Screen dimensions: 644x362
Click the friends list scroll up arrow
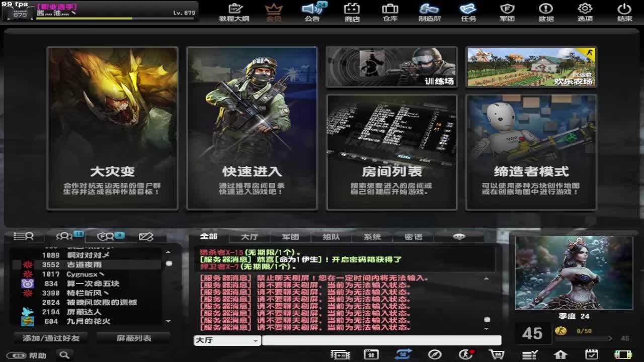coord(168,252)
